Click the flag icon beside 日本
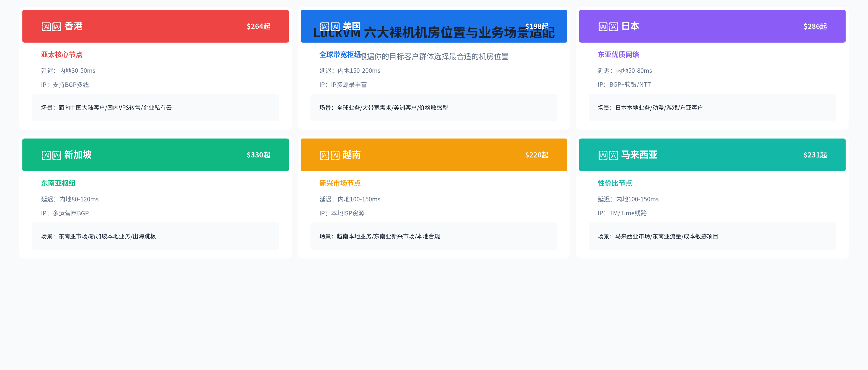The height and width of the screenshot is (370, 868). click(x=608, y=27)
